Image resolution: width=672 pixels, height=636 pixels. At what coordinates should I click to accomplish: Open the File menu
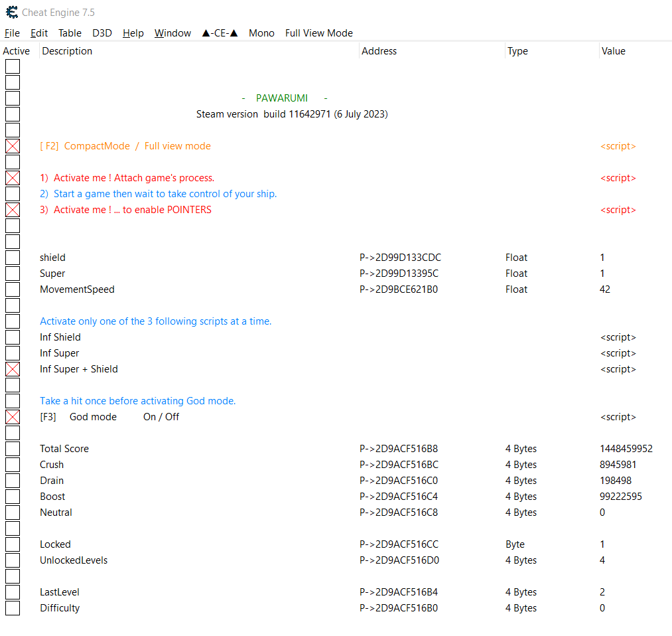pyautogui.click(x=12, y=33)
